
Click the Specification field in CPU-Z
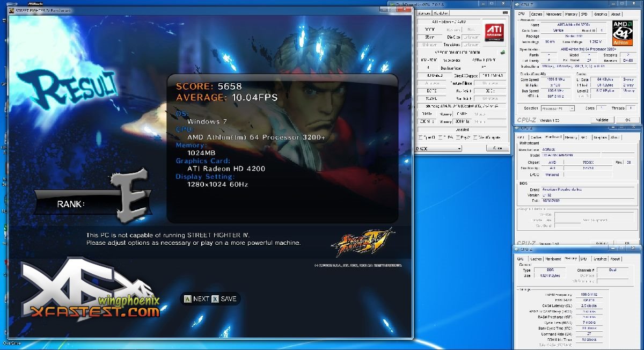point(590,49)
